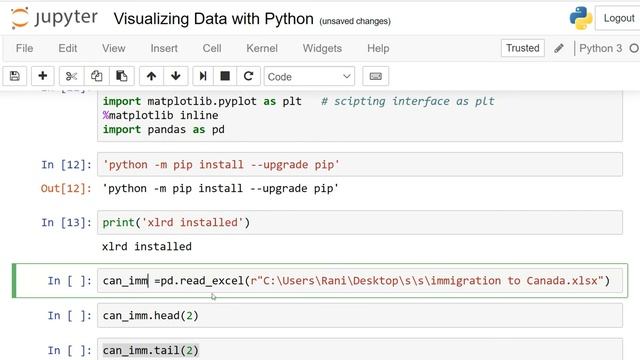The height and width of the screenshot is (360, 640).
Task: Click into the can_imm.head(2) cell
Action: 360,316
